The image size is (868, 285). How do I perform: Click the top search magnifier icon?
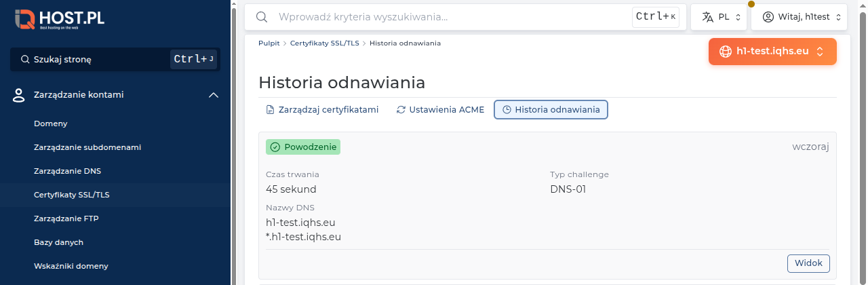(261, 17)
